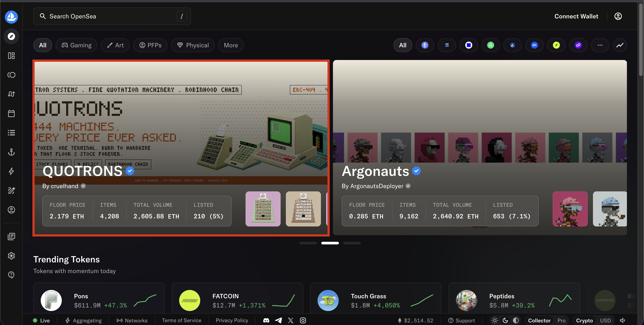Open the activity list icon in sidebar
This screenshot has width=644, height=325.
point(11,132)
